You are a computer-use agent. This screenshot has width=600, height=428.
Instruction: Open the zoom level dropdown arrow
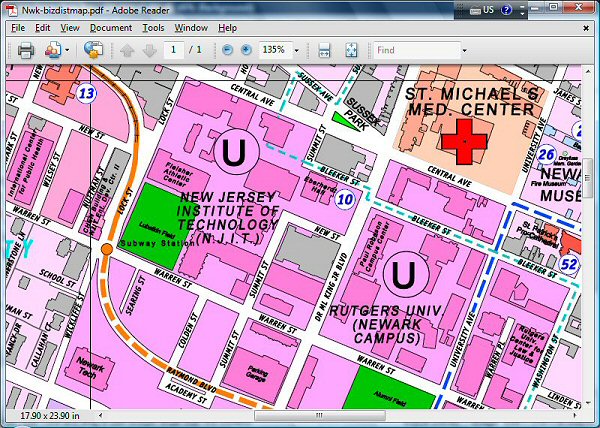(x=297, y=50)
